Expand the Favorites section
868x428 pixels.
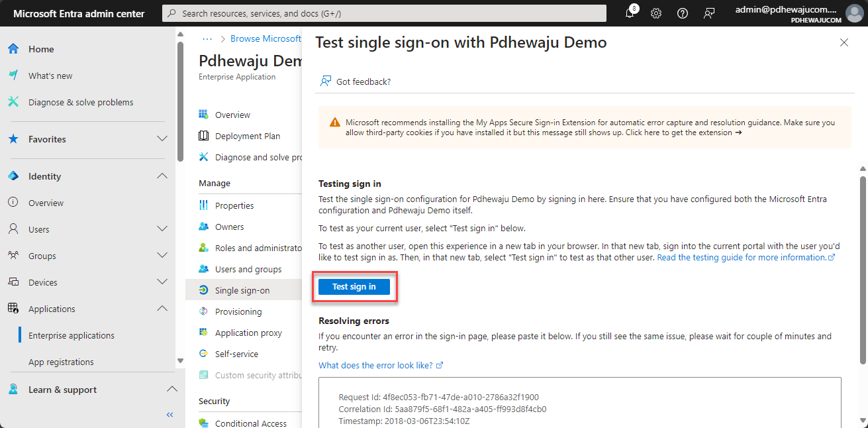click(162, 139)
